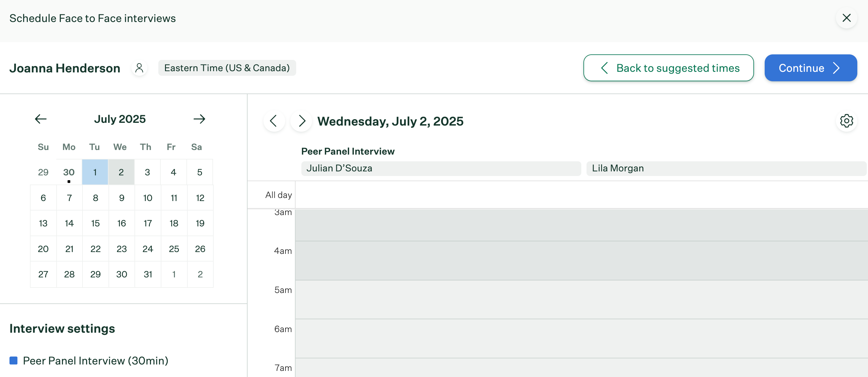
Task: Choose July 15 in the calendar
Action: (95, 223)
